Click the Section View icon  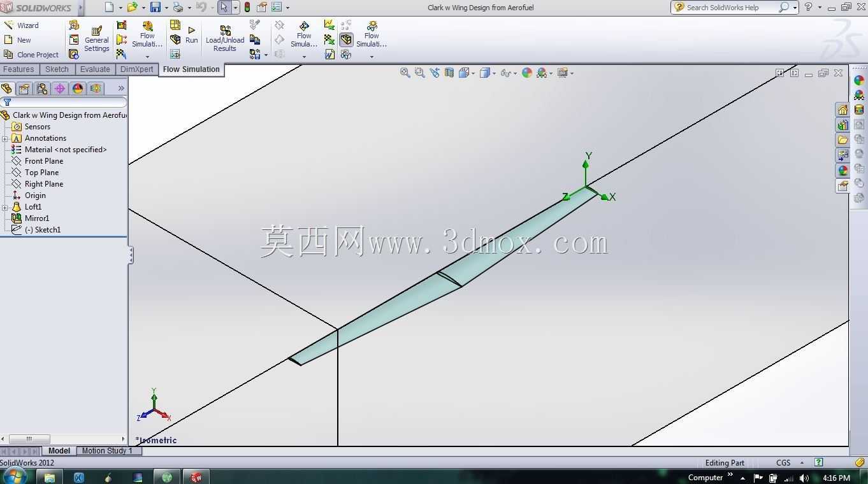pyautogui.click(x=449, y=73)
